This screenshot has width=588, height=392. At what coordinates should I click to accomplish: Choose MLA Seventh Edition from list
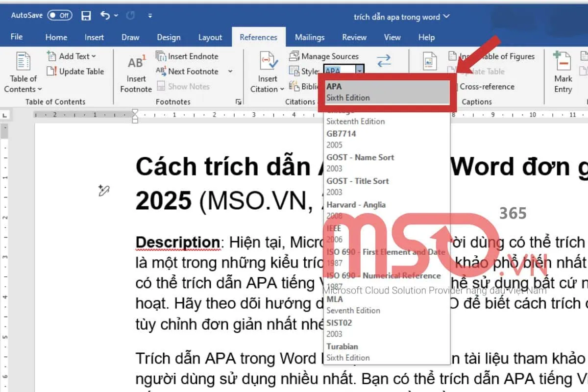[x=353, y=304]
